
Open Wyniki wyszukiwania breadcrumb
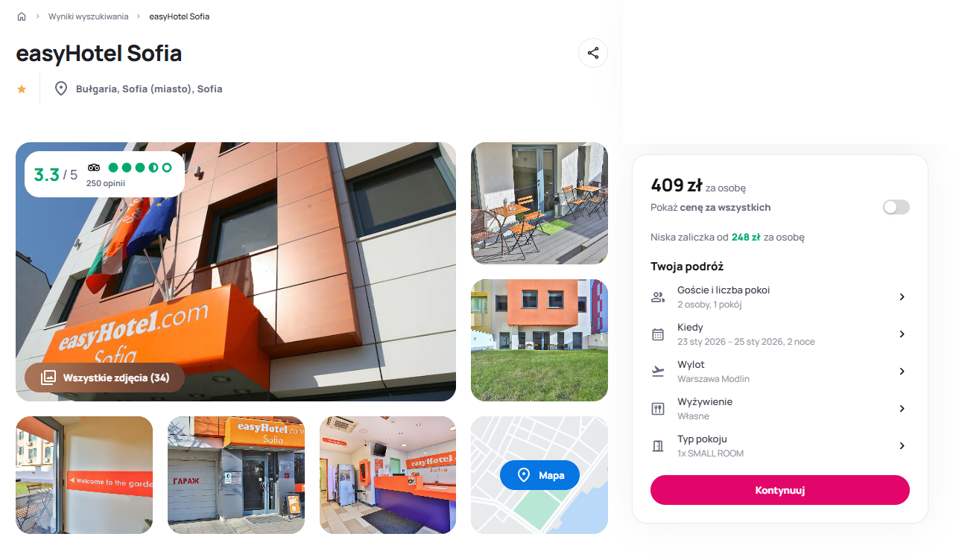[88, 16]
